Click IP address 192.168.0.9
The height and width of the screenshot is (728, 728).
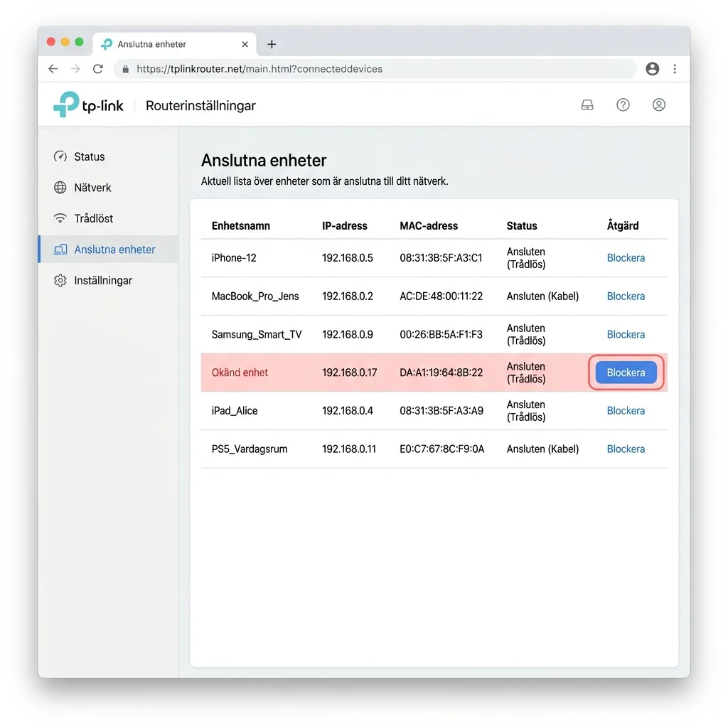tap(347, 334)
